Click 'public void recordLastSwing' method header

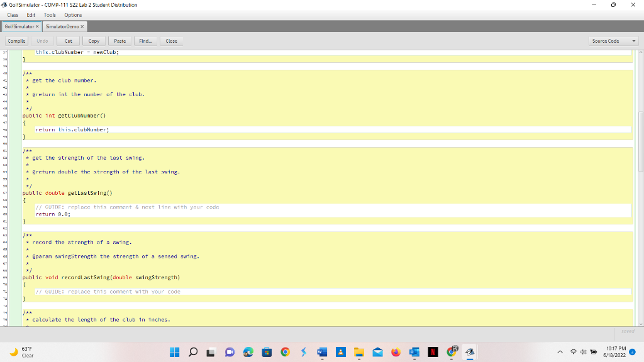(101, 277)
